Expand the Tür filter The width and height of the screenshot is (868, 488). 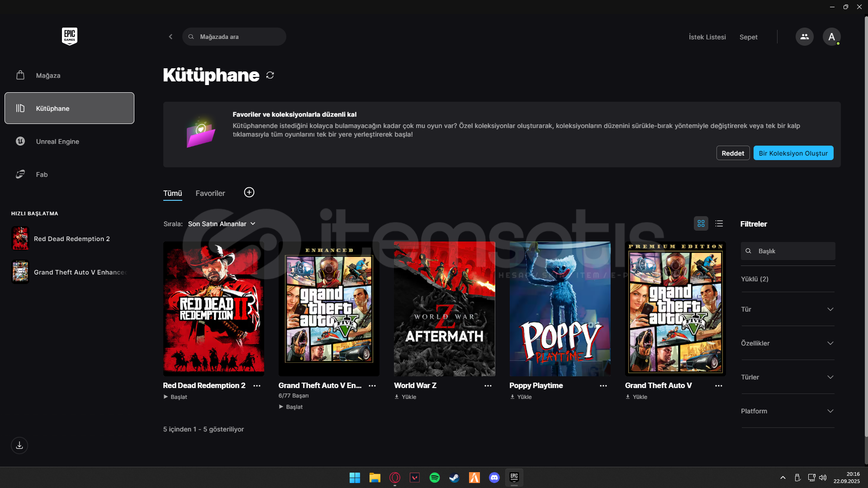tap(787, 309)
